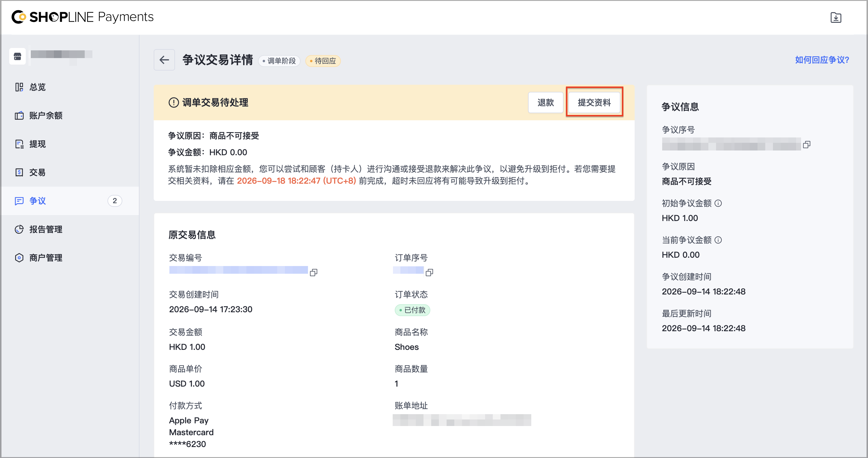Click transaction time 2026-09-14 17:23:30
Viewport: 868px width, 458px height.
coord(211,309)
